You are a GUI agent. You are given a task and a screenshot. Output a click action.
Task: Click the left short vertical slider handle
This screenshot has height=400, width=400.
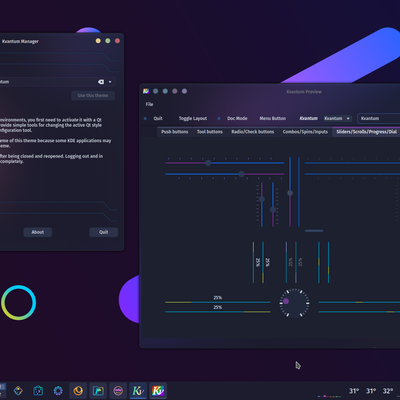click(x=262, y=199)
